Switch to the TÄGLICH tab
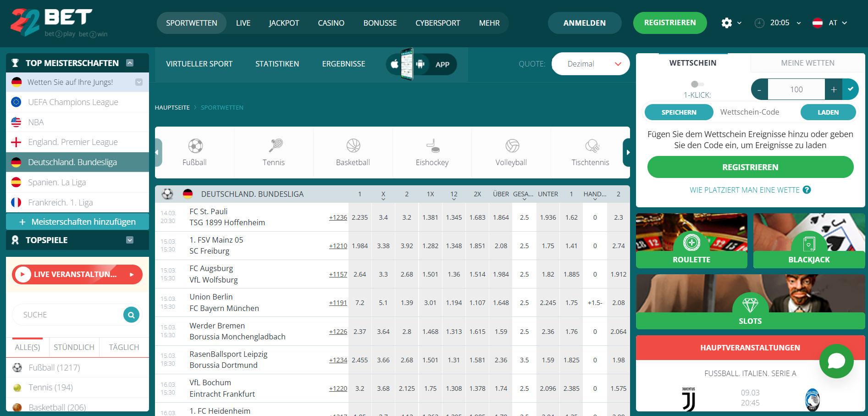Viewport: 868px width, 416px height. (x=124, y=347)
